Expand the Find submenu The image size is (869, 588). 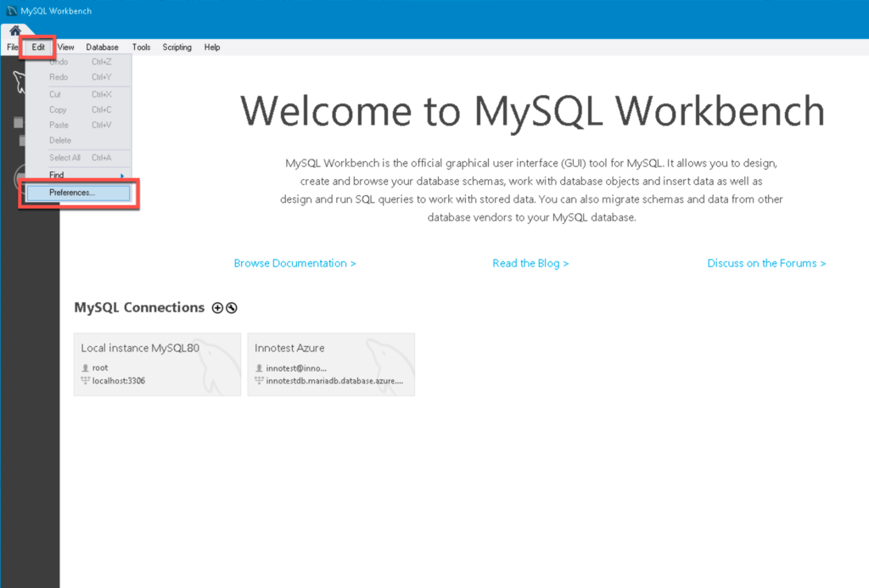point(78,175)
